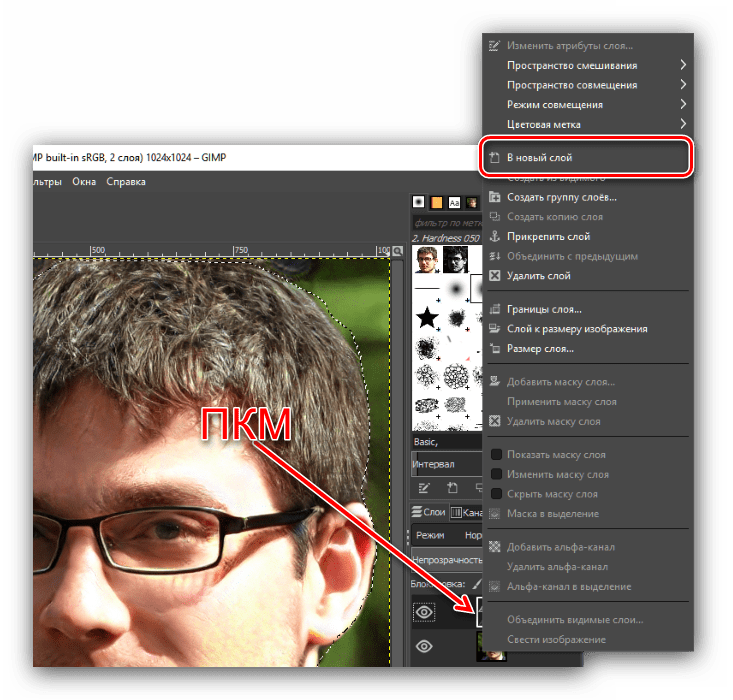Select 'Удалить слой' from menu

586,276
